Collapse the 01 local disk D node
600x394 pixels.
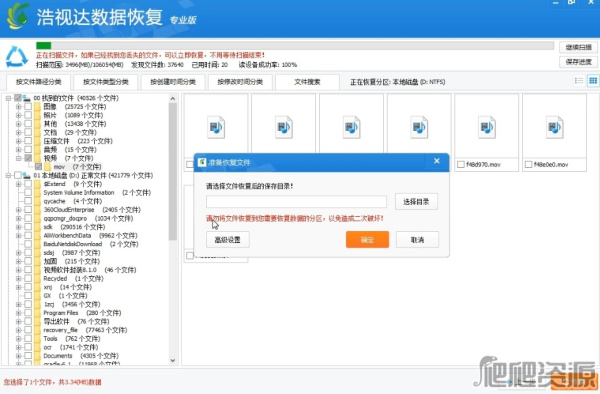8,176
